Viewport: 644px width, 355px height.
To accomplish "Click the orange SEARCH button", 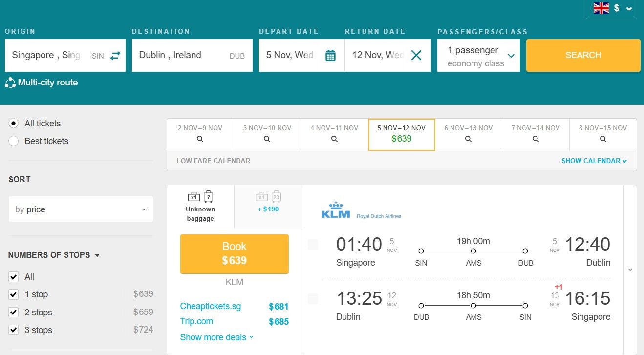I will click(x=583, y=55).
